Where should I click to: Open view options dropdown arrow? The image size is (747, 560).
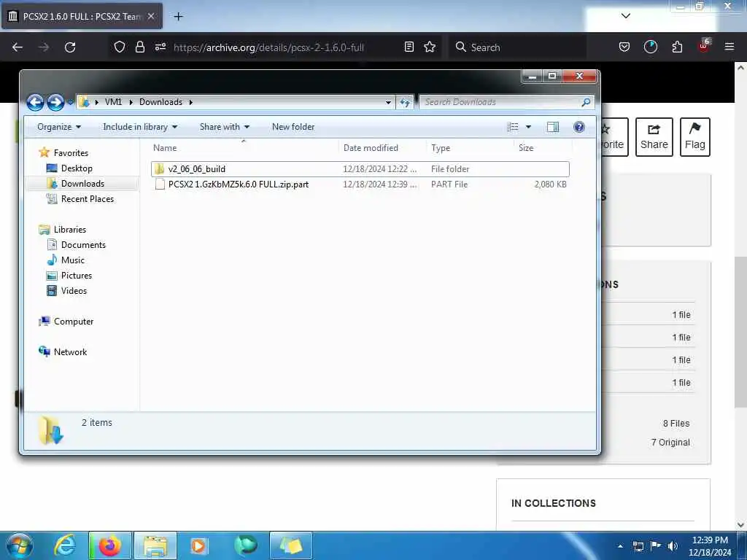[528, 127]
